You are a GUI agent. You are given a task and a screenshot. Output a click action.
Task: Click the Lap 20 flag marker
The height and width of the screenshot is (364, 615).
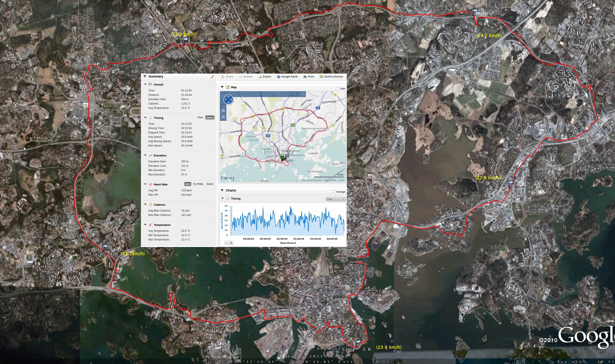[x=185, y=41]
